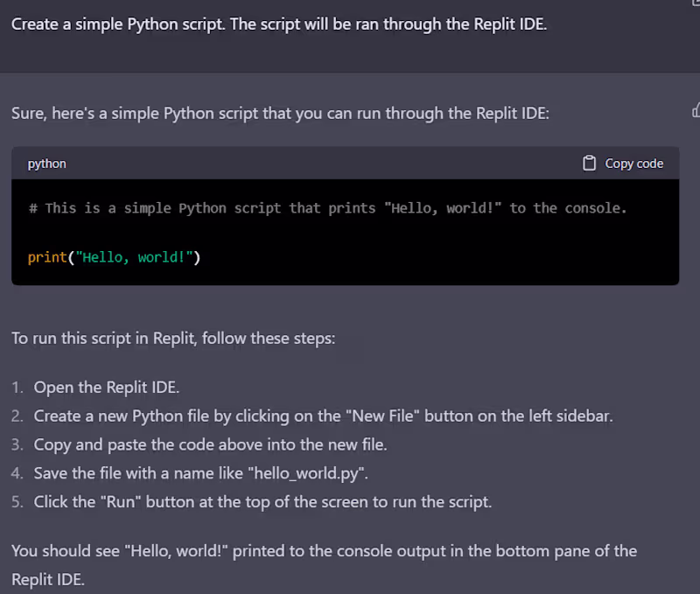Viewport: 700px width, 594px height.
Task: Click the thumbs up icon beside the response
Action: pos(696,110)
